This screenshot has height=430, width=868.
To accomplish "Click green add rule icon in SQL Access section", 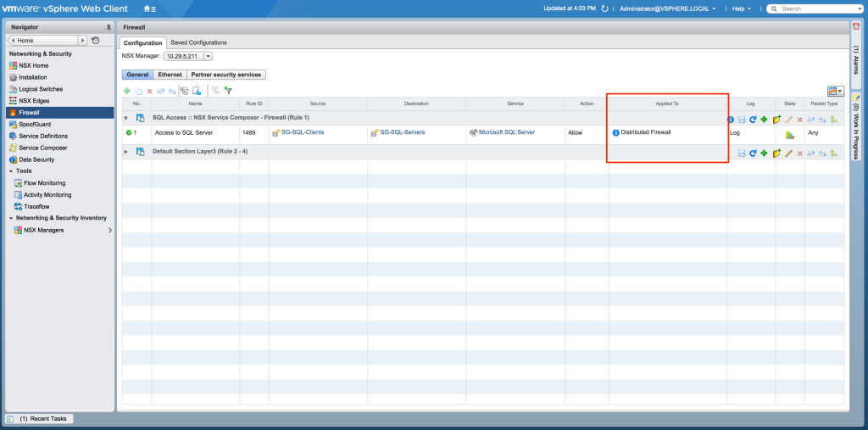I will [764, 119].
